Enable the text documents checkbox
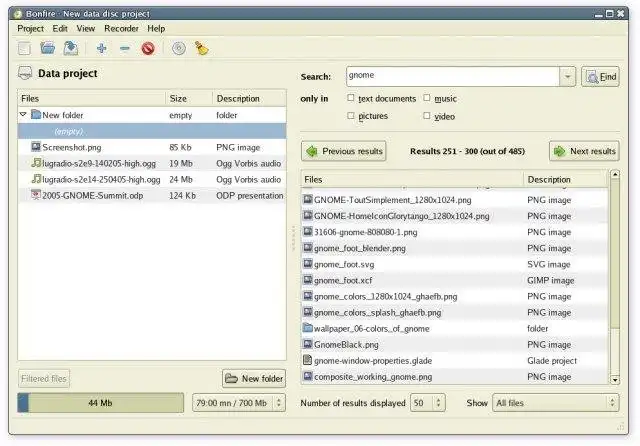640x446 pixels. [x=351, y=99]
